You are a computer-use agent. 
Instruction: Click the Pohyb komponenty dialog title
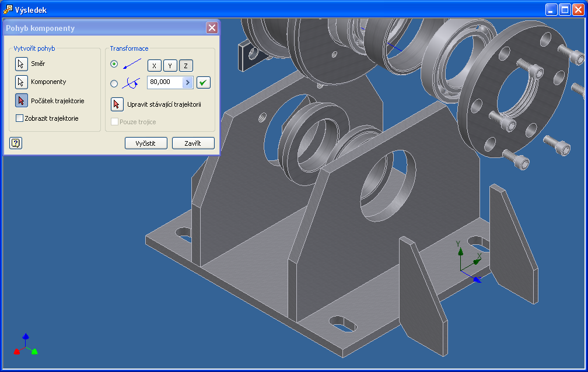pyautogui.click(x=40, y=28)
